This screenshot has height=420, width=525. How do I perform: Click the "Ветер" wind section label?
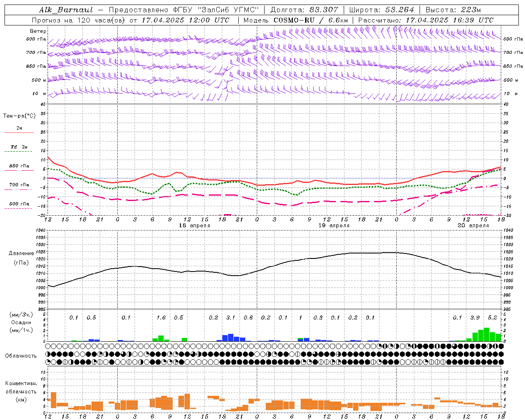(x=38, y=31)
